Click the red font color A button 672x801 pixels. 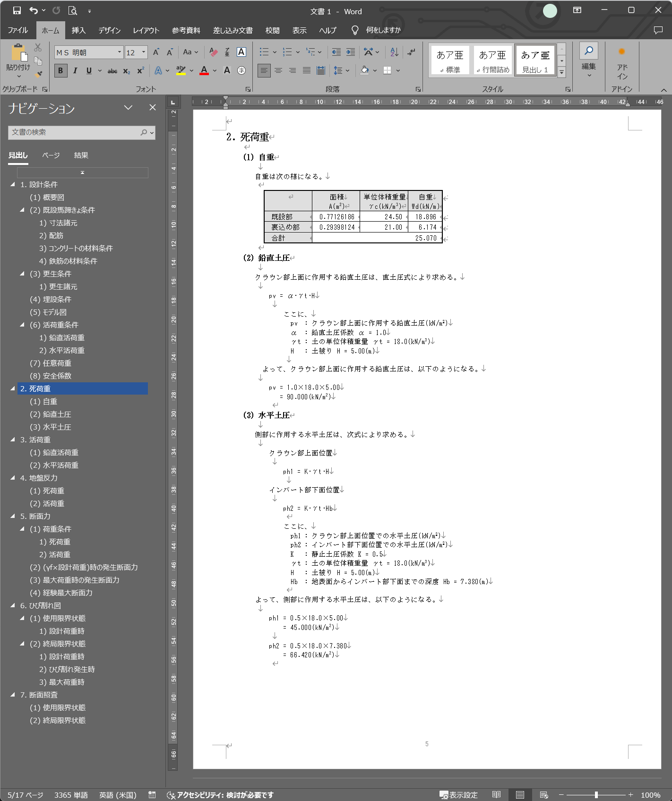204,70
